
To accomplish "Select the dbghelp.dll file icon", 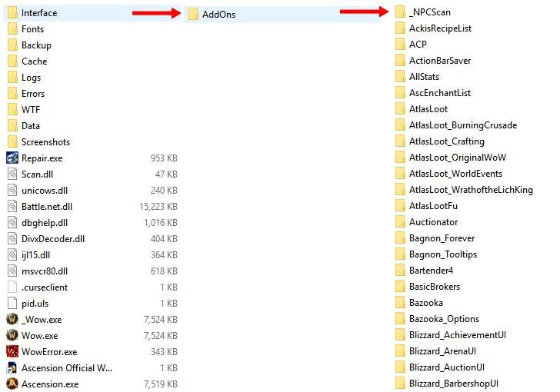I will point(12,222).
